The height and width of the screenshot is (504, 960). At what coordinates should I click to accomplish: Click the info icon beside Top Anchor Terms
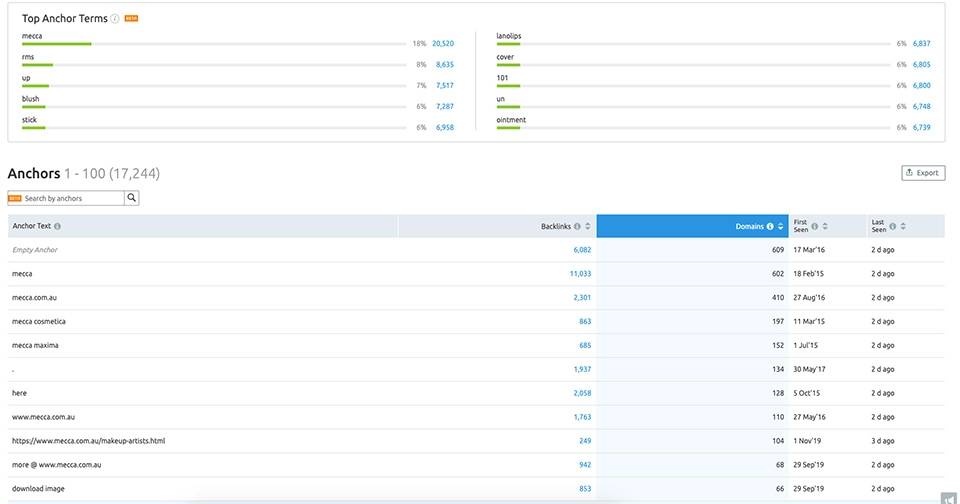[114, 19]
